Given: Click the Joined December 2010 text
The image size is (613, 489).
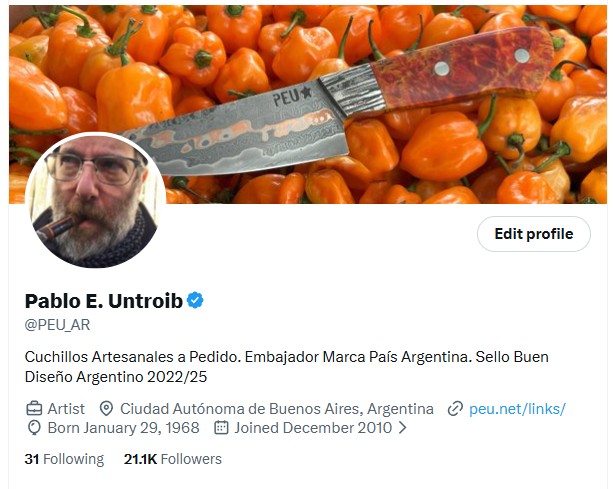Looking at the screenshot, I should pos(313,428).
